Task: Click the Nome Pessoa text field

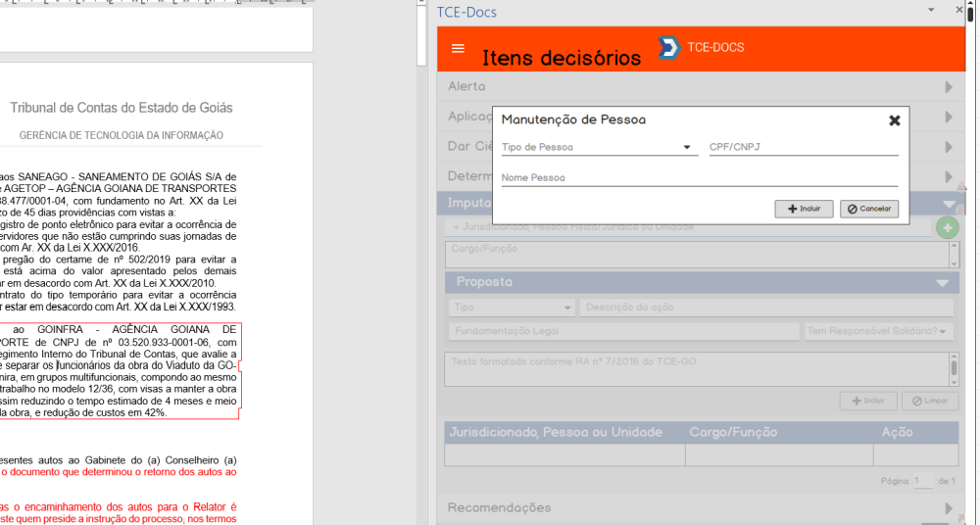Action: point(699,178)
